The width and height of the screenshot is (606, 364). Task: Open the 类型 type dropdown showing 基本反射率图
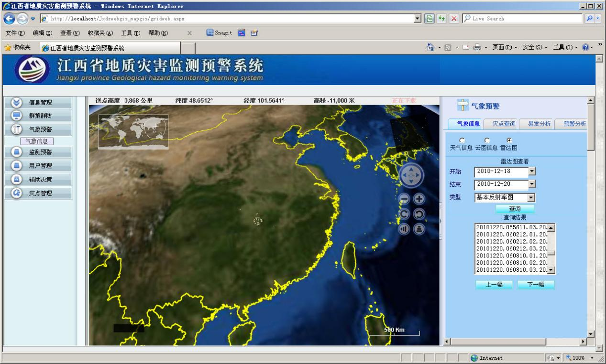pos(531,197)
